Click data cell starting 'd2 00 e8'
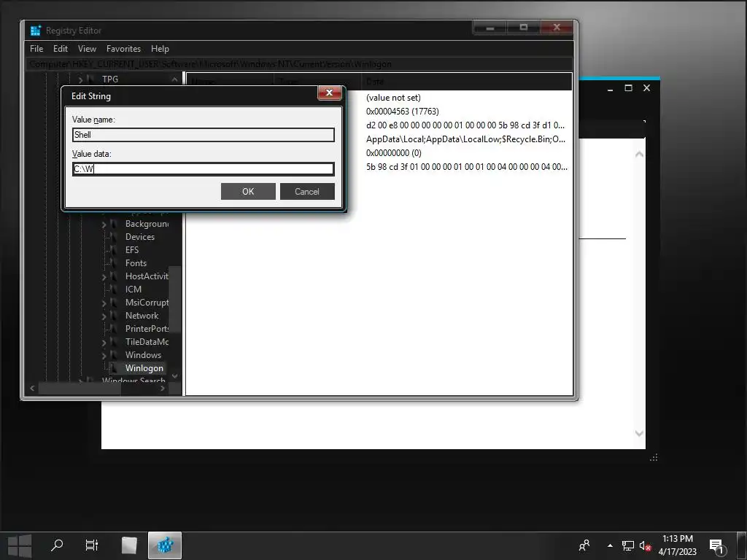The height and width of the screenshot is (560, 747). coord(465,125)
